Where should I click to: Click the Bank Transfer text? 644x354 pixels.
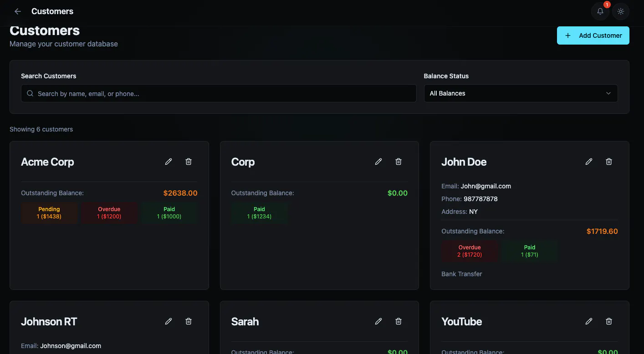(461, 274)
